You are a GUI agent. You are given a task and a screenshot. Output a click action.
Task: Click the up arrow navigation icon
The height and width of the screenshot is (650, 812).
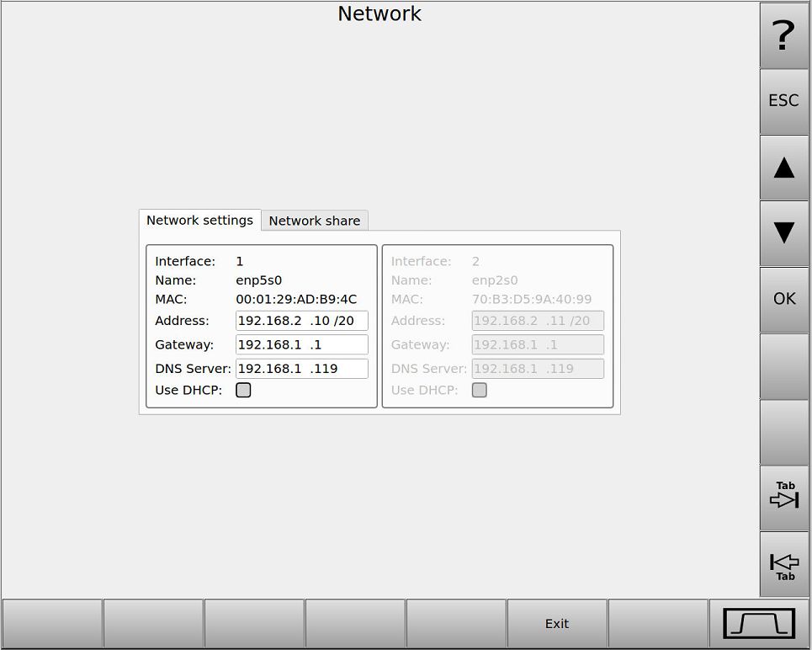[783, 168]
